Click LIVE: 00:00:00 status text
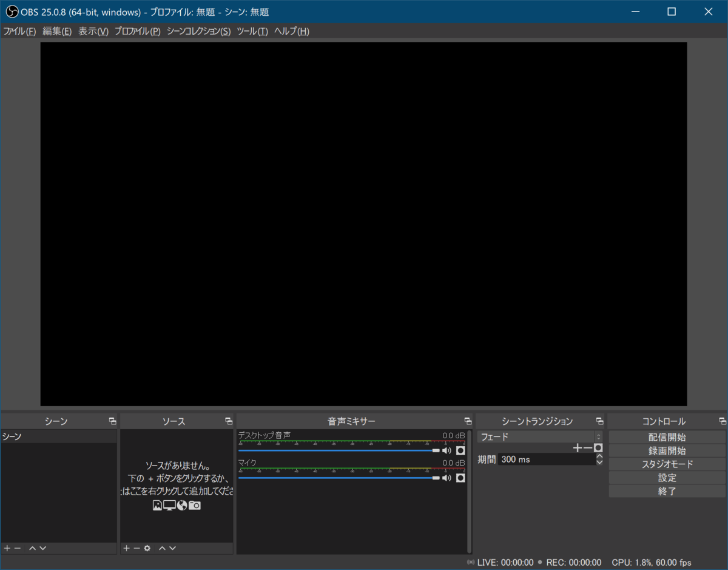 tap(505, 563)
